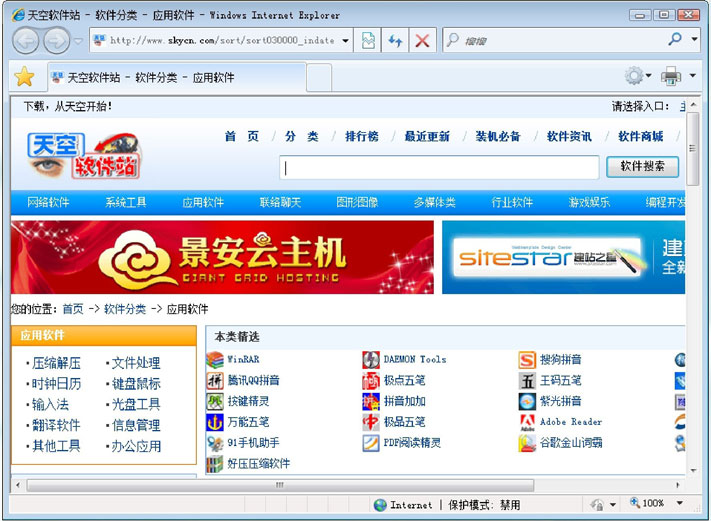
Task: Open the 办公应用 subcategory
Action: pyautogui.click(x=136, y=446)
